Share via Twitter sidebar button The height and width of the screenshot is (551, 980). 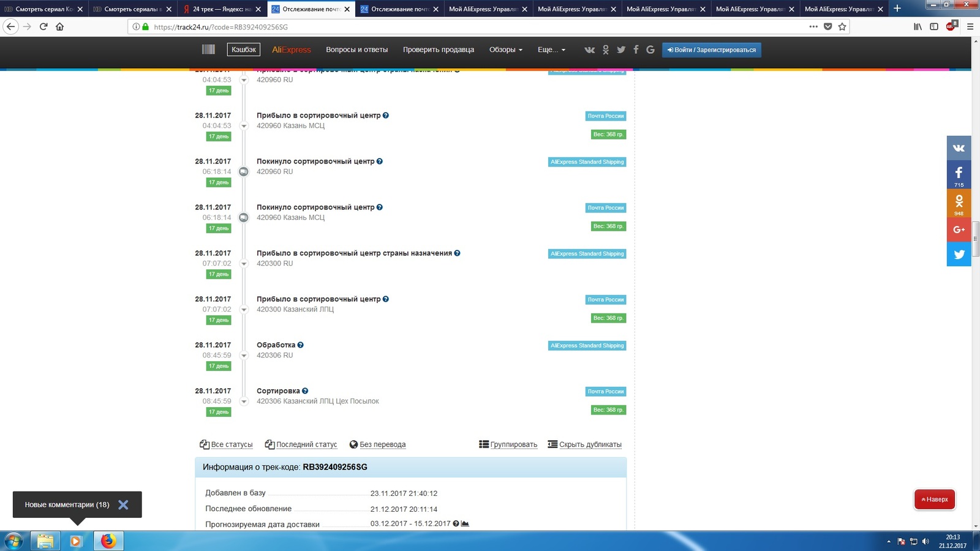959,254
